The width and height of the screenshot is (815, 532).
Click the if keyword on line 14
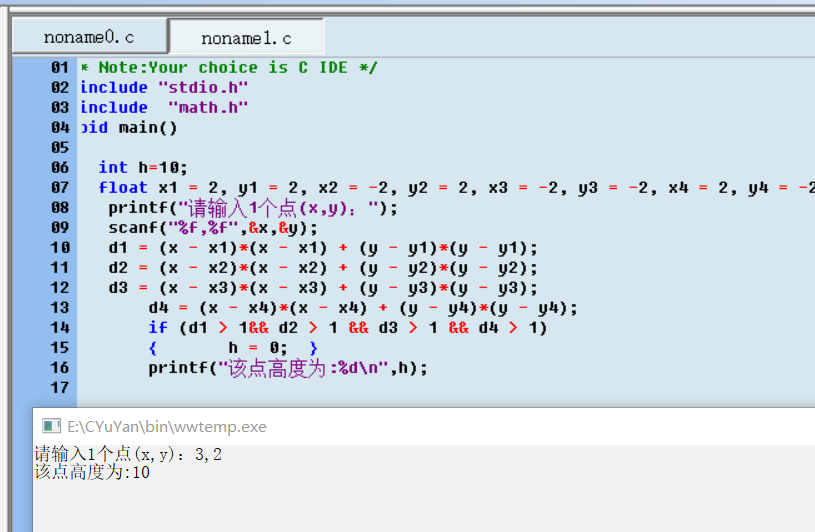(158, 328)
